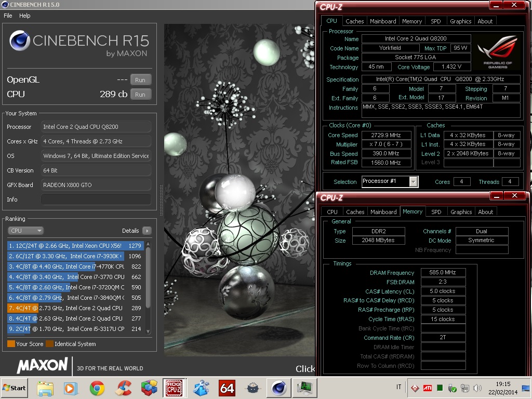
Task: Click the red diamond tray icon
Action: click(415, 388)
